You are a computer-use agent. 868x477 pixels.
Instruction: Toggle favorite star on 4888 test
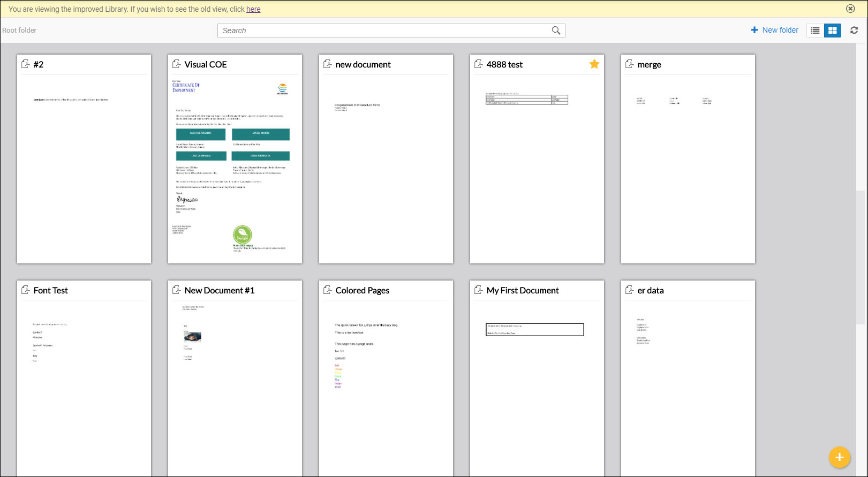pyautogui.click(x=594, y=64)
